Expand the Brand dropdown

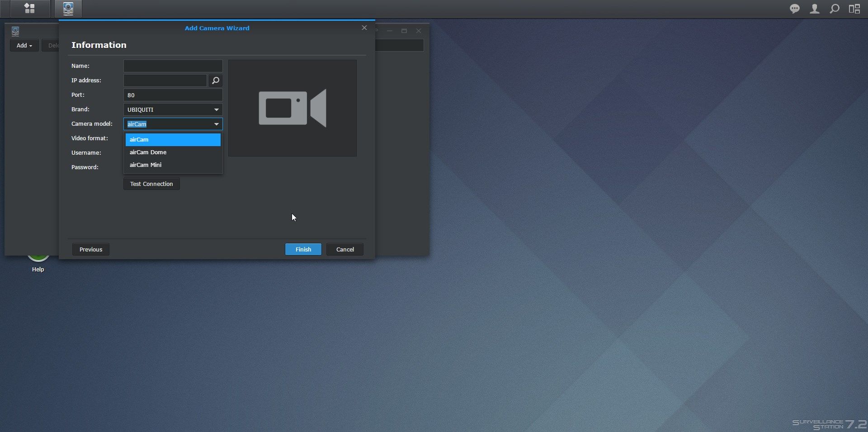point(216,109)
